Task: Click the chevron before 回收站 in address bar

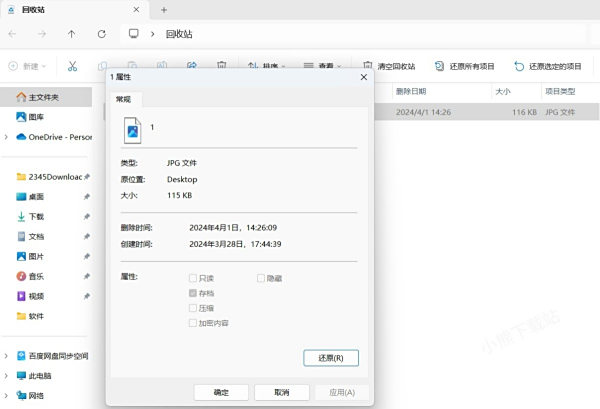Action: [153, 34]
